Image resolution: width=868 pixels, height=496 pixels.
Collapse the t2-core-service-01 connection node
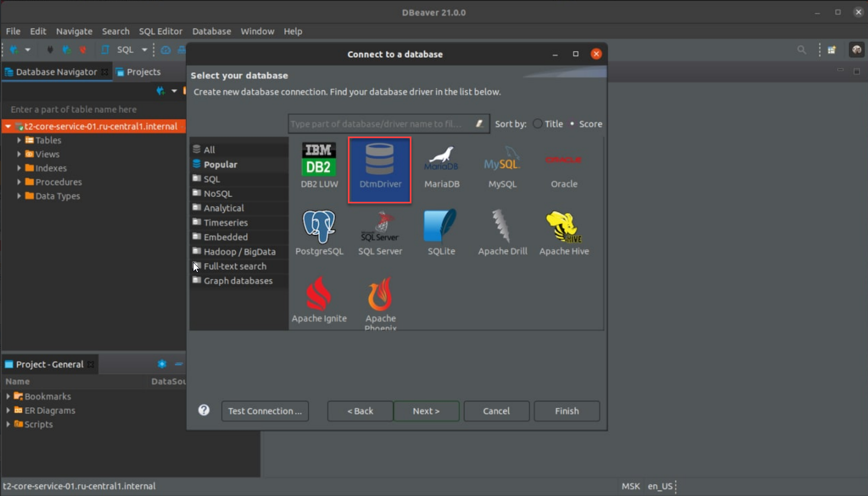(x=8, y=126)
